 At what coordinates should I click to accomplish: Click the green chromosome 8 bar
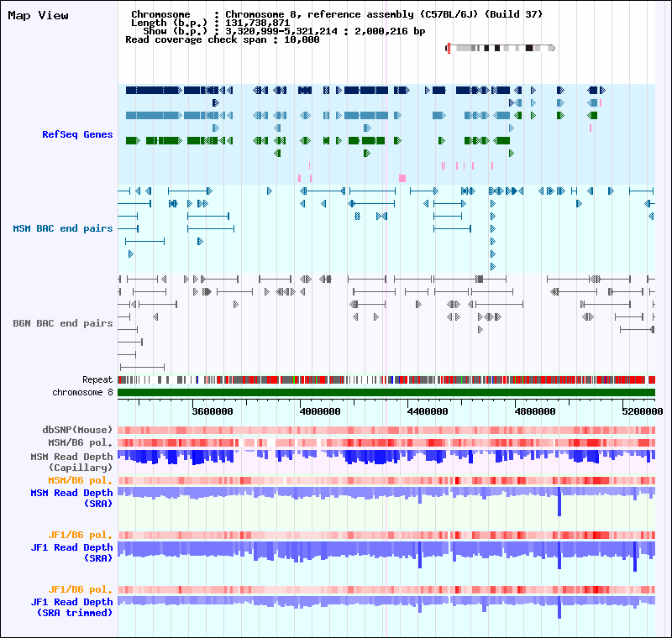pyautogui.click(x=386, y=393)
